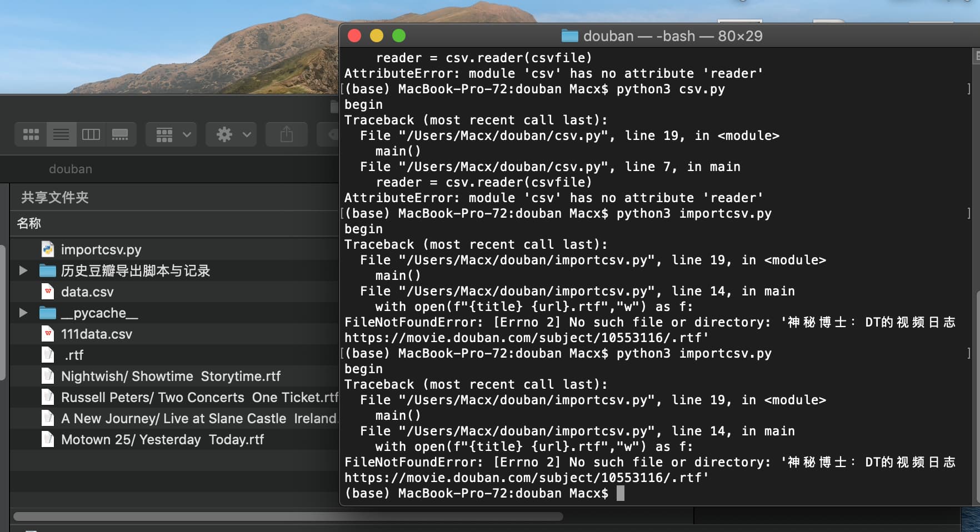980x532 pixels.
Task: Switch Finder to icon view
Action: [x=31, y=134]
